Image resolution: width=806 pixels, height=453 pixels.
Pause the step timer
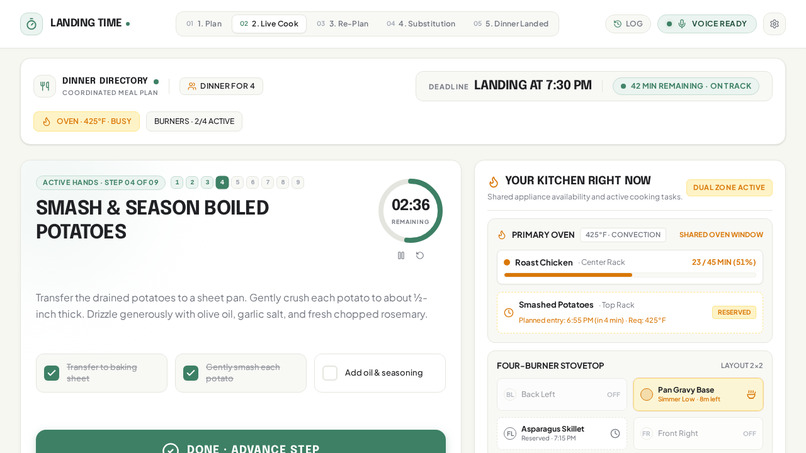(x=401, y=256)
